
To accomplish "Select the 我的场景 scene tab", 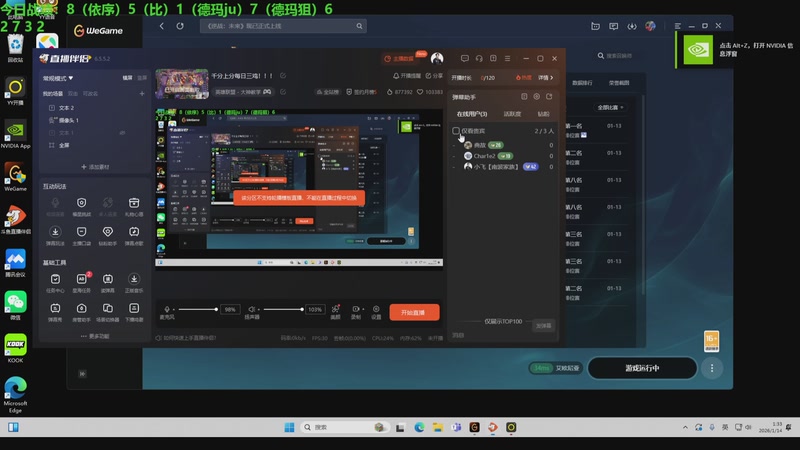I will 53,93.
